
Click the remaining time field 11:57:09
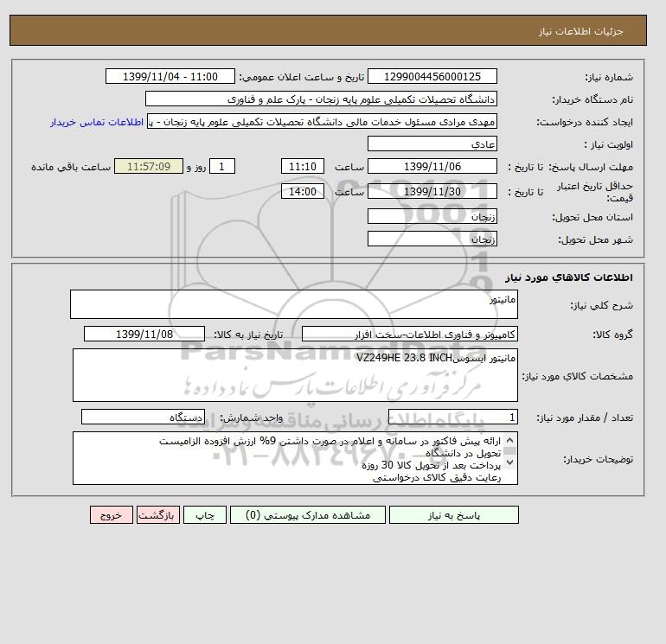click(x=149, y=167)
